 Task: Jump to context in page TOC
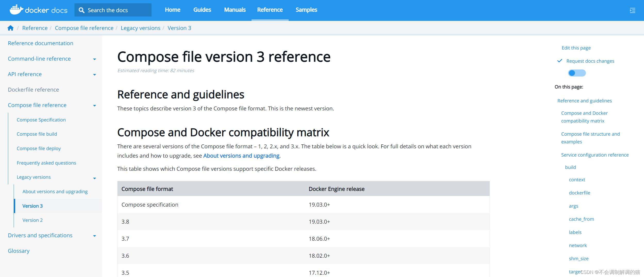(577, 180)
